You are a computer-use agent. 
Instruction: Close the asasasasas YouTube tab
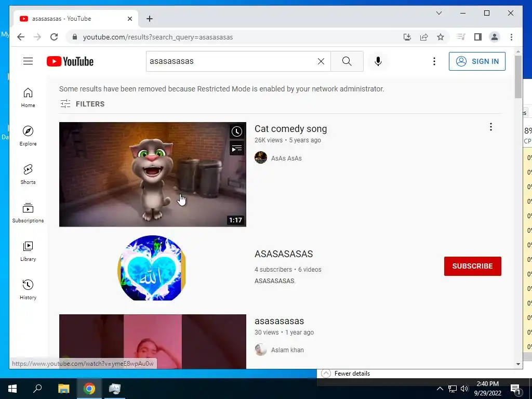[x=129, y=19]
